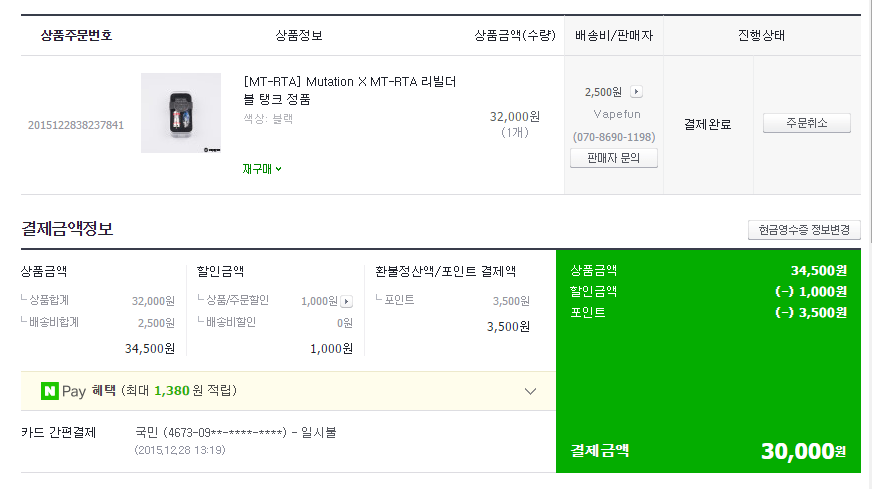Click the 주문취소 button
This screenshot has width=872, height=489.
click(806, 123)
